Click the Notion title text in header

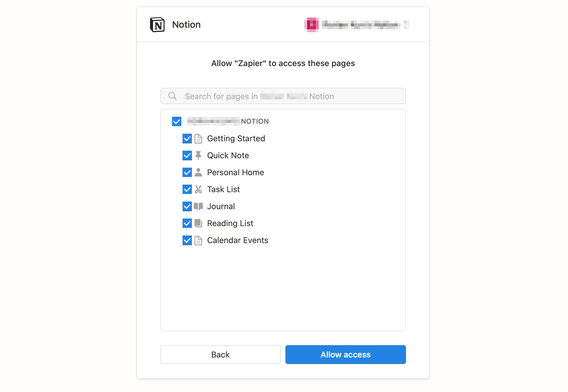(x=186, y=25)
